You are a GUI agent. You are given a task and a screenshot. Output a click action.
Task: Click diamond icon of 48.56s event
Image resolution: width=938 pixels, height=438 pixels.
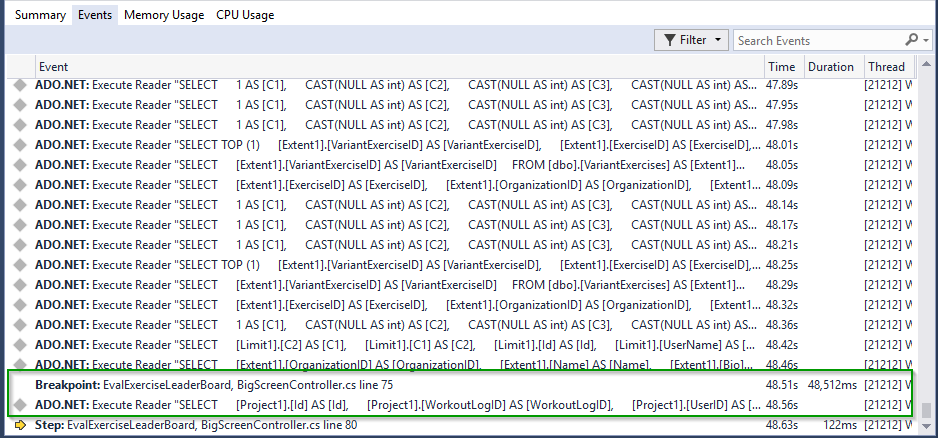[x=20, y=405]
